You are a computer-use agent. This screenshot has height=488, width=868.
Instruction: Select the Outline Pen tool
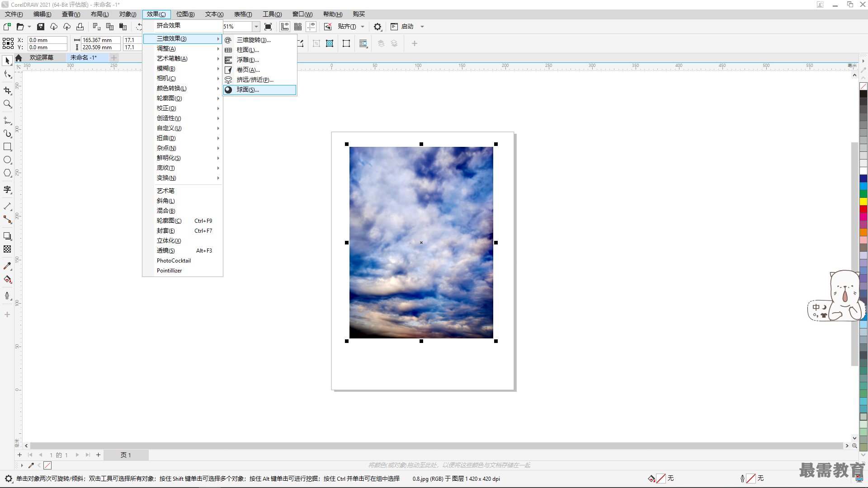(x=7, y=296)
